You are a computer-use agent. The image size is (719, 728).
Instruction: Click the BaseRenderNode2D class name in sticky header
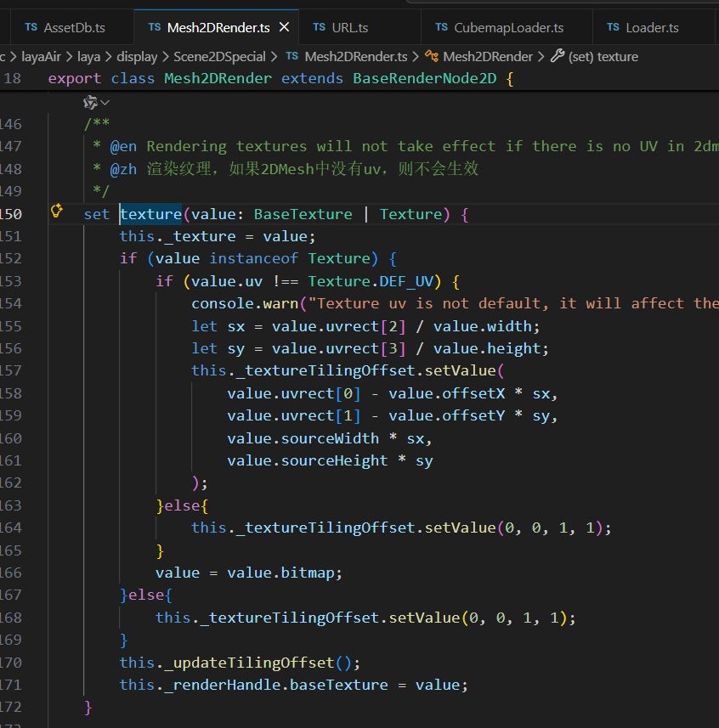pyautogui.click(x=424, y=79)
